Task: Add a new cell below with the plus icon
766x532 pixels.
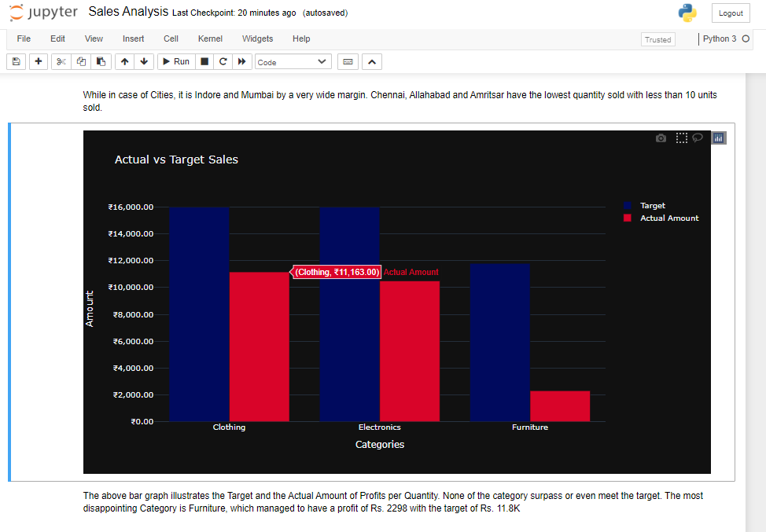Action: point(38,61)
